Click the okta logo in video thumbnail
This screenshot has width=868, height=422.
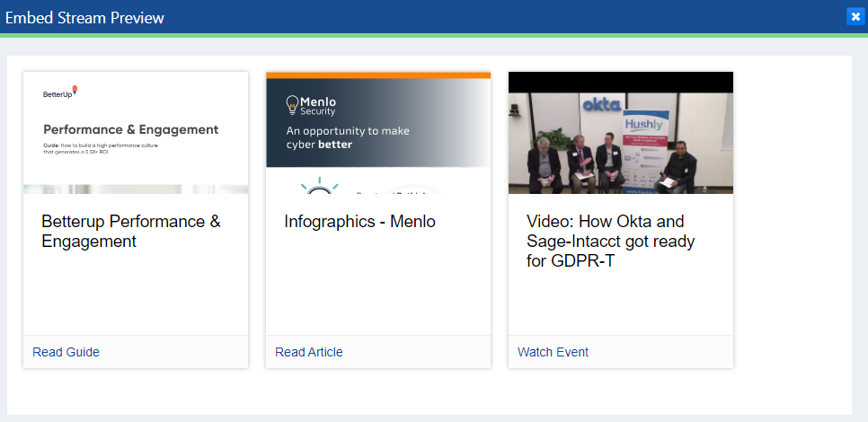[x=601, y=103]
